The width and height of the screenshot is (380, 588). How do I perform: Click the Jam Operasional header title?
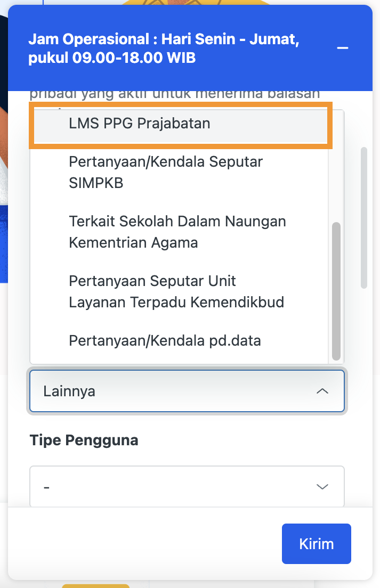click(163, 48)
